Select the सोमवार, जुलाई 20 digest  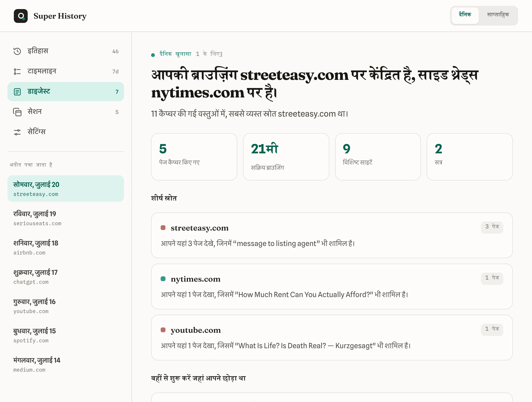coord(66,188)
